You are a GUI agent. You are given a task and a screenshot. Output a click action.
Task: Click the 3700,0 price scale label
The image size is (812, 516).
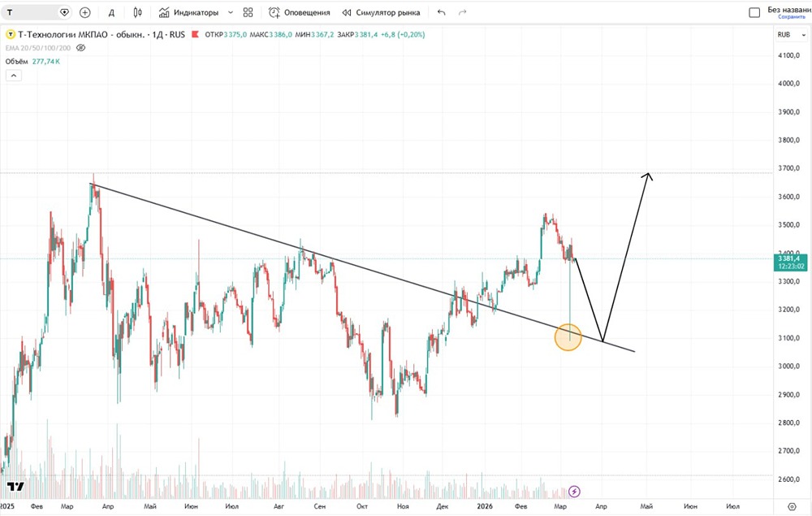click(788, 168)
